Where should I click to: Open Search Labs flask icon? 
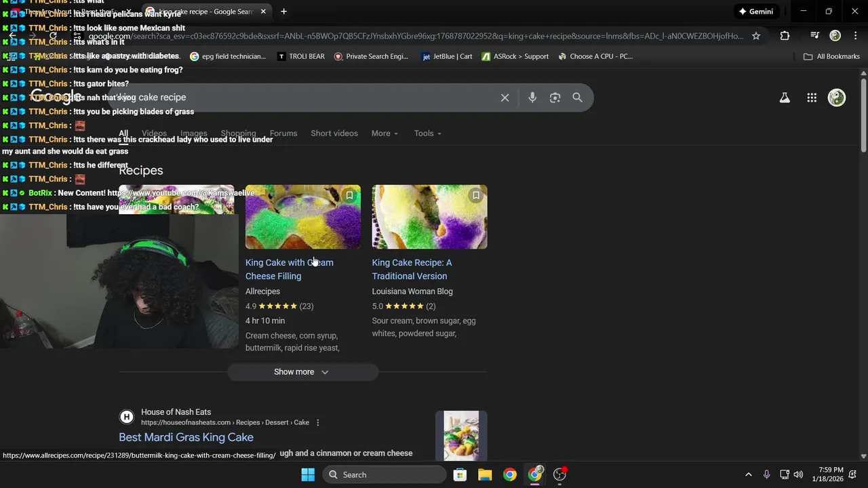point(785,98)
